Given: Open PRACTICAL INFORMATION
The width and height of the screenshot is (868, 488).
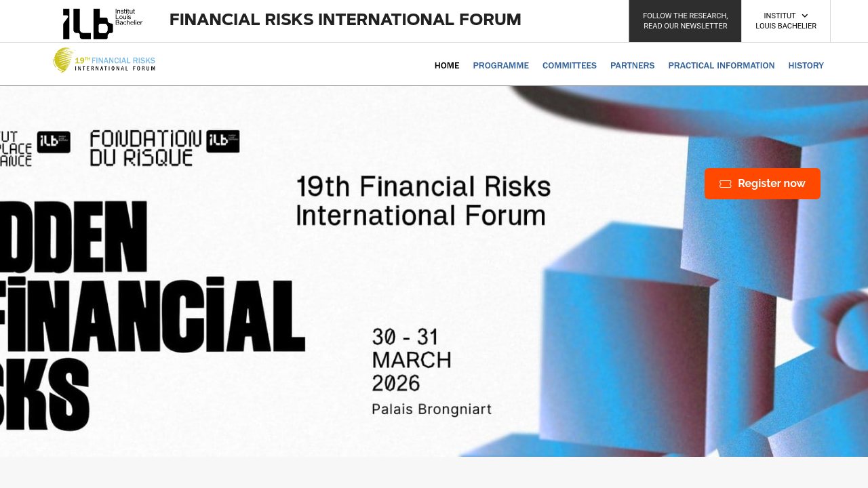Looking at the screenshot, I should [721, 66].
